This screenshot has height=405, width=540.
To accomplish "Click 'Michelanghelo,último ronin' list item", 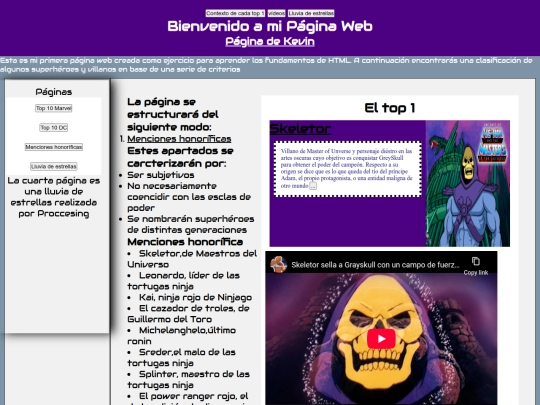I will point(181,336).
